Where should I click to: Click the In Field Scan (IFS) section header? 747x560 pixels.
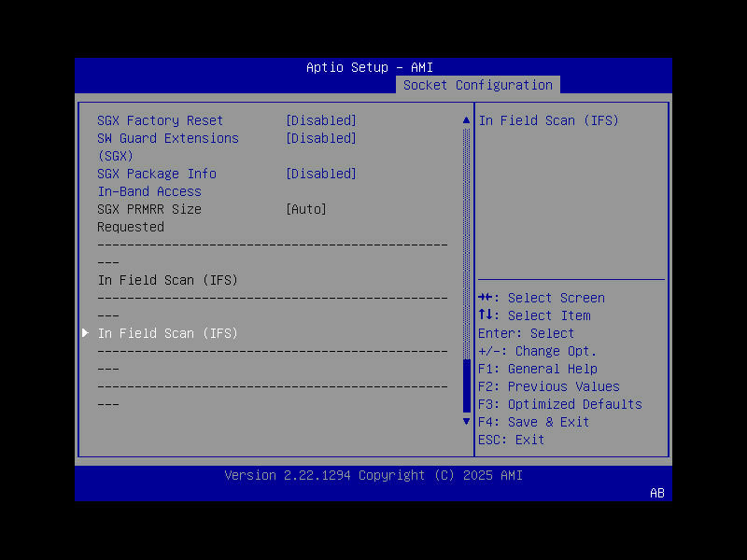click(168, 280)
